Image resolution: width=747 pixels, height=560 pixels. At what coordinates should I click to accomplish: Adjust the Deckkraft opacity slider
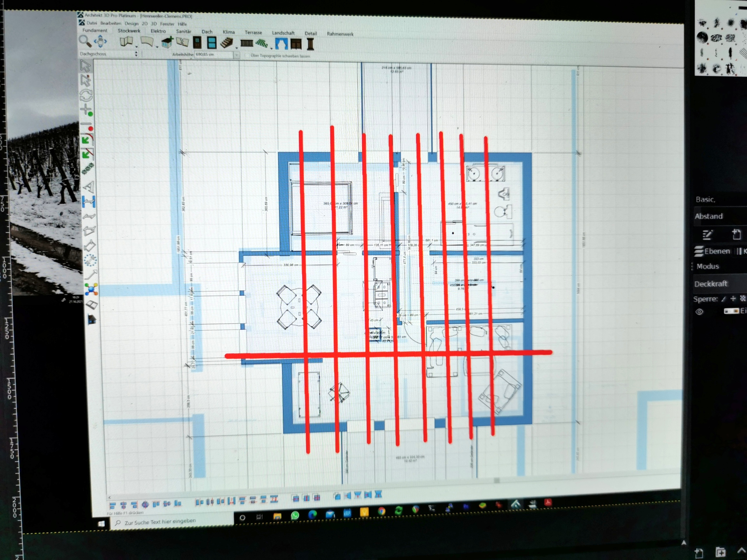click(720, 283)
